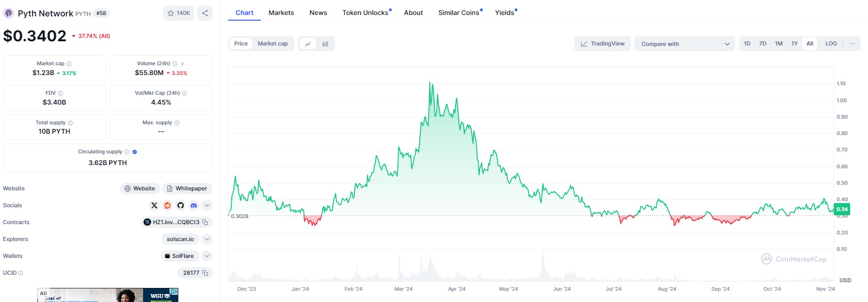Set chart range to 1M
The width and height of the screenshot is (868, 302).
pos(779,44)
